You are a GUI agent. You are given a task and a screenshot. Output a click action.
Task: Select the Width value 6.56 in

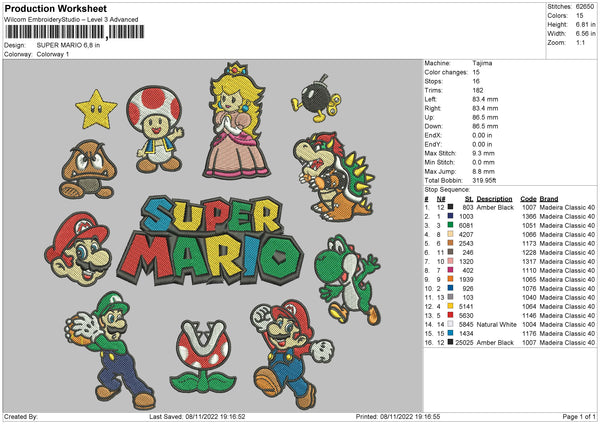(x=585, y=34)
